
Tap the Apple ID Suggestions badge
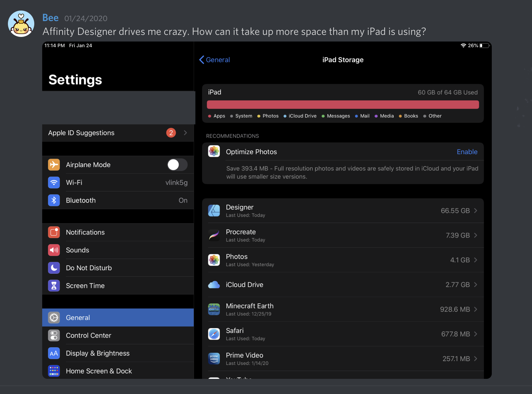point(171,133)
